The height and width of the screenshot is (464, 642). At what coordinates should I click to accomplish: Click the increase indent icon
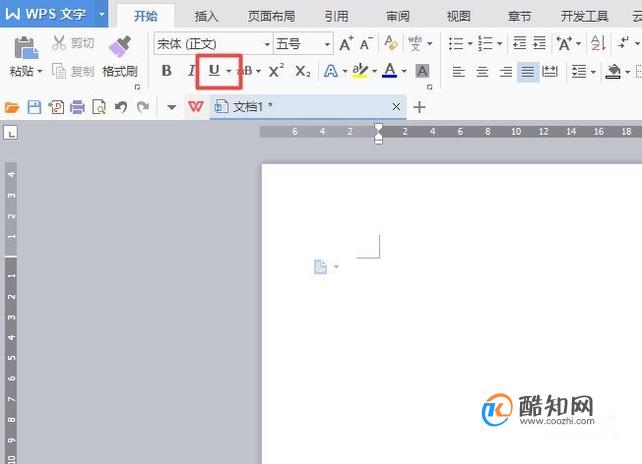(x=539, y=43)
